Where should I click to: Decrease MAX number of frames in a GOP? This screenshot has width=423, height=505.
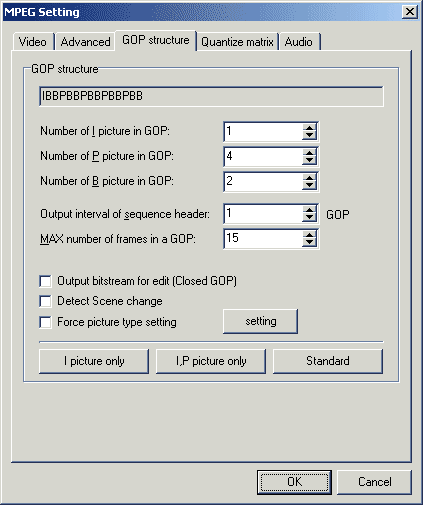coord(310,243)
